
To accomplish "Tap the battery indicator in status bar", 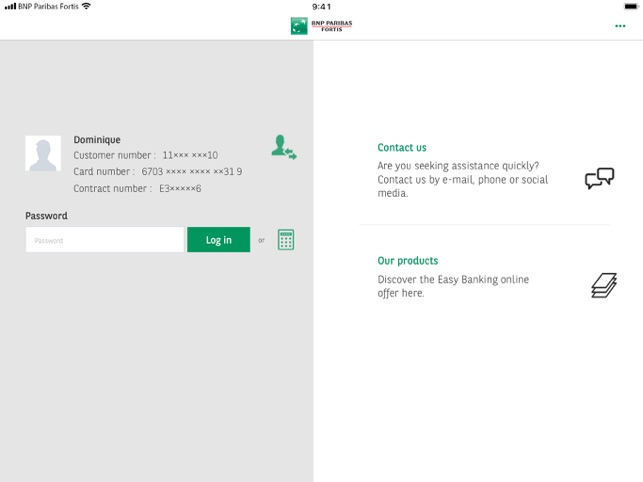I will coord(631,6).
